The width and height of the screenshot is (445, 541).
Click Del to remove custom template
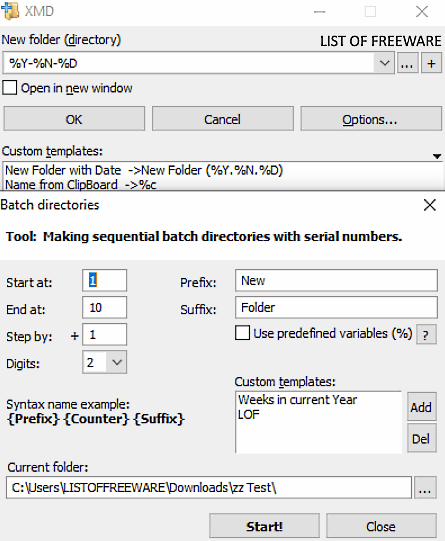point(421,439)
